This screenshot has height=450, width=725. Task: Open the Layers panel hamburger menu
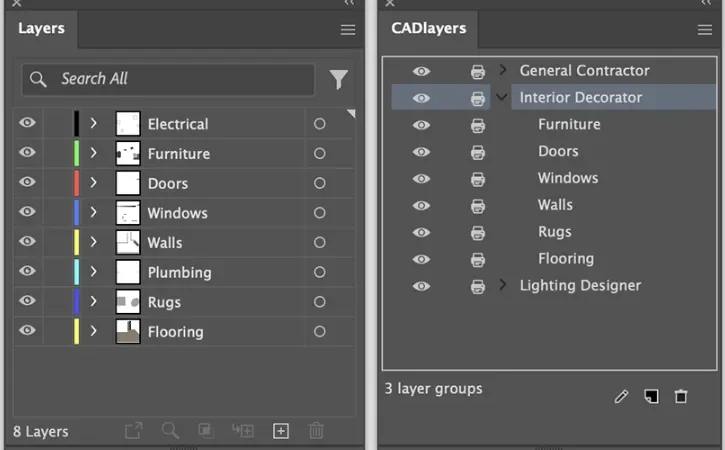point(348,30)
